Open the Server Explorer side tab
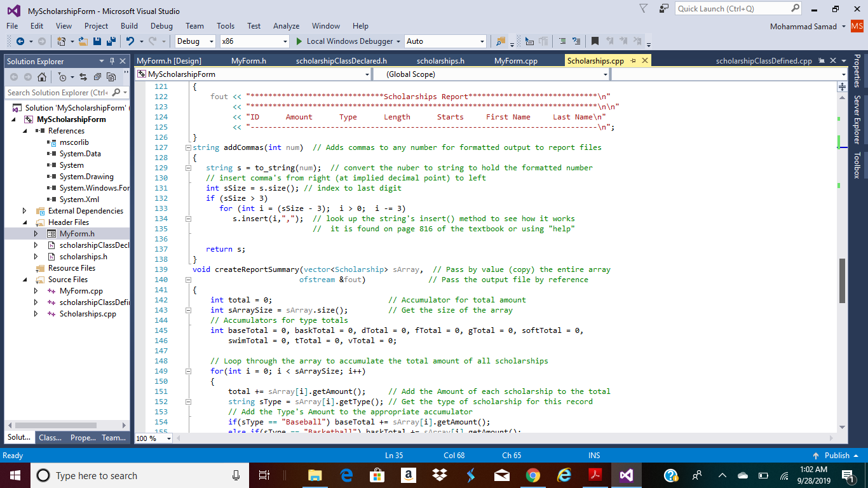Screen dimensions: 868x488 857,120
